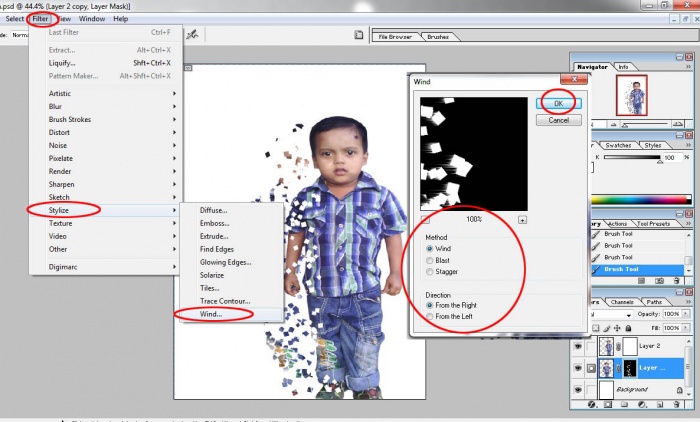
Task: Expand the Artistic filter submenu
Action: coord(106,93)
